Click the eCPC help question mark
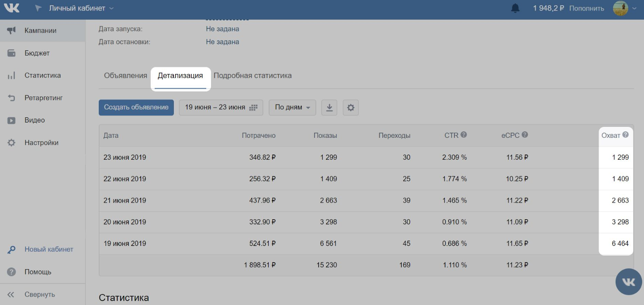 (x=525, y=135)
